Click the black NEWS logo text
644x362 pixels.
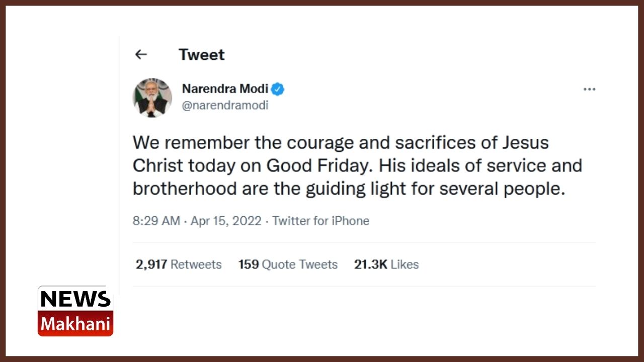[75, 299]
